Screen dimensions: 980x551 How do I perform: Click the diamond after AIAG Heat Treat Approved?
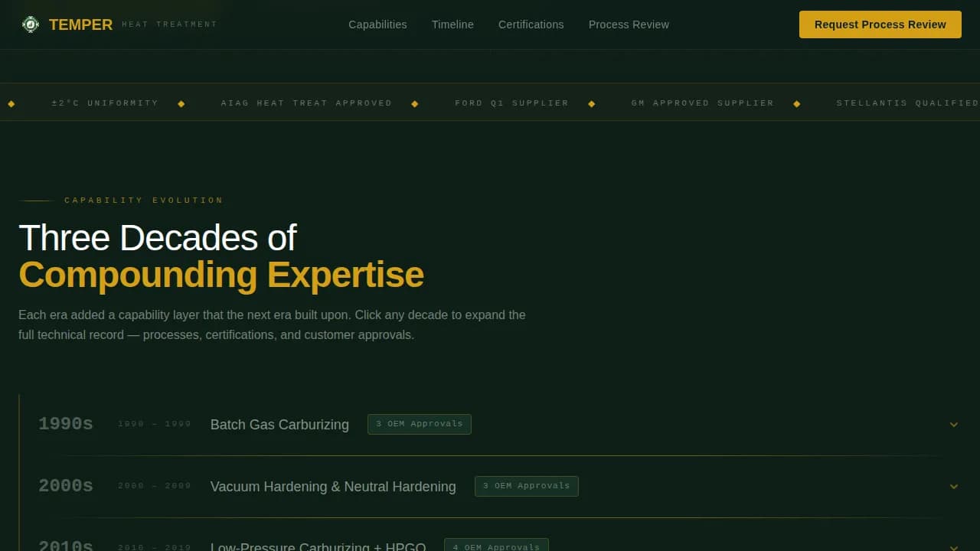click(x=415, y=103)
